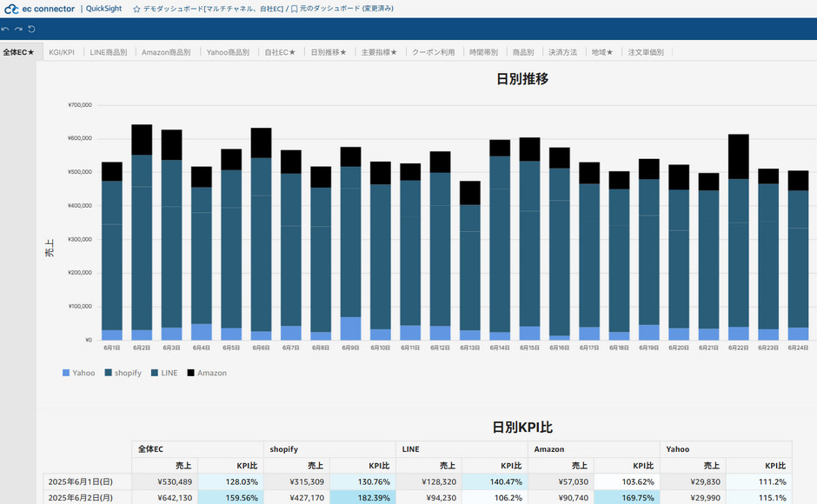The image size is (817, 504).
Task: Click the favorite star icon beside dashboard title
Action: pos(136,9)
